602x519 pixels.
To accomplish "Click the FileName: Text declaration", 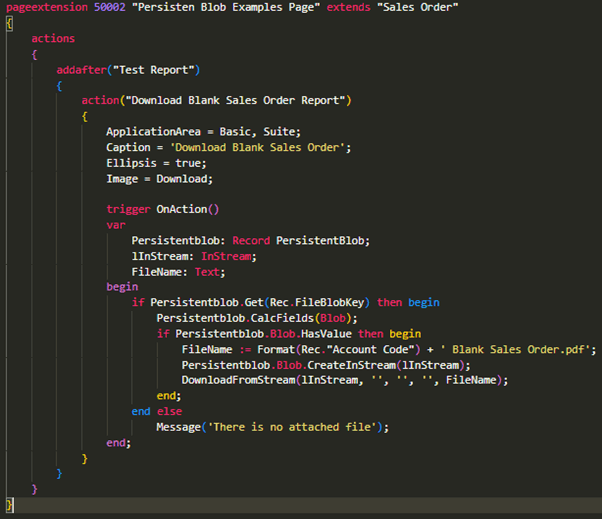I will click(178, 272).
